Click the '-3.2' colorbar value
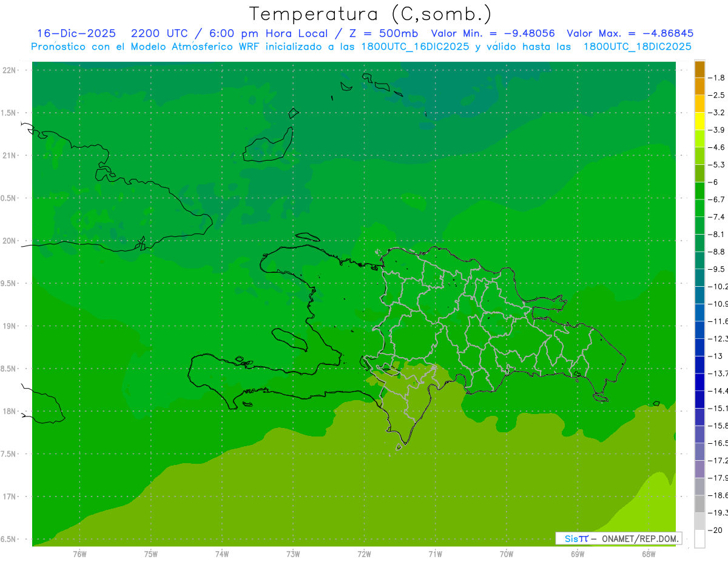Image resolution: width=728 pixels, height=562 pixels. [717, 113]
